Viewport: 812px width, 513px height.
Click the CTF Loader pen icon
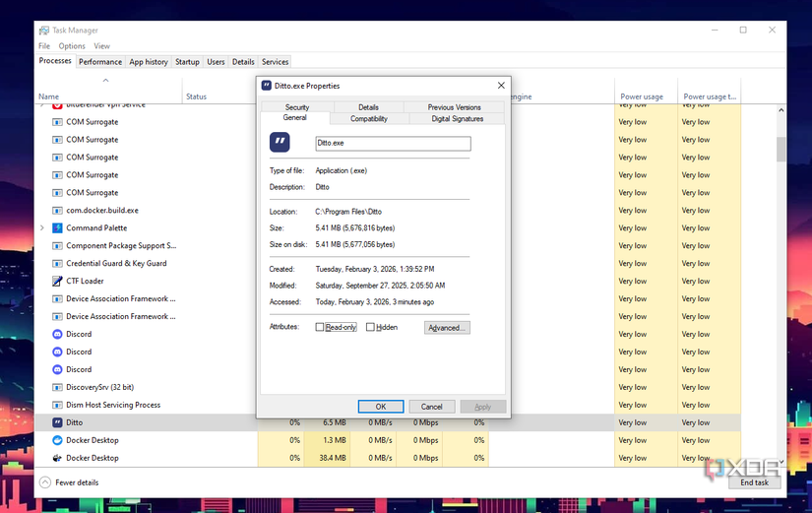(57, 281)
